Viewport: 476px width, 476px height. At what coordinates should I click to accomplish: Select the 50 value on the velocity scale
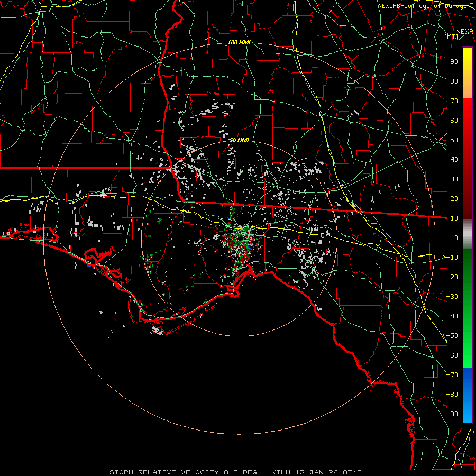[454, 140]
